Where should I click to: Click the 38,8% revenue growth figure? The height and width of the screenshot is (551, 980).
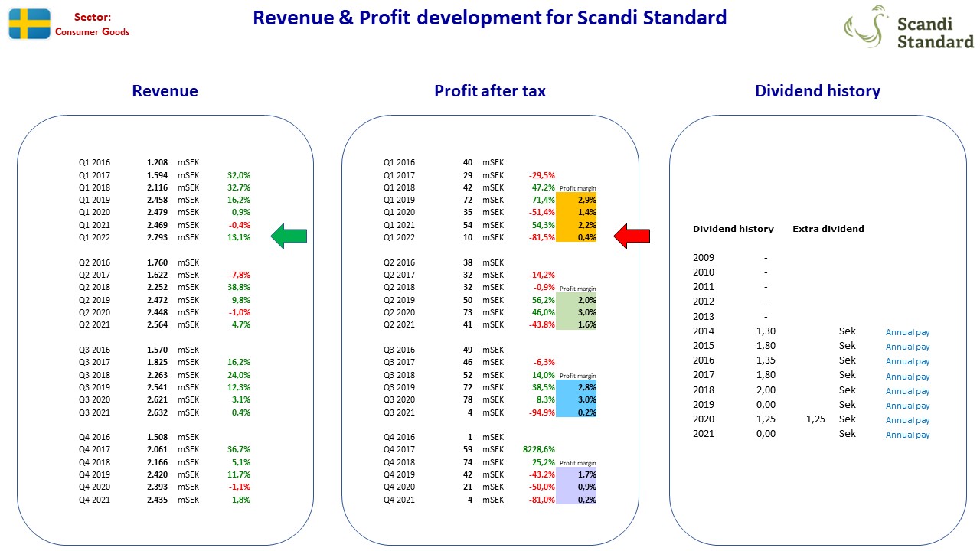(239, 287)
